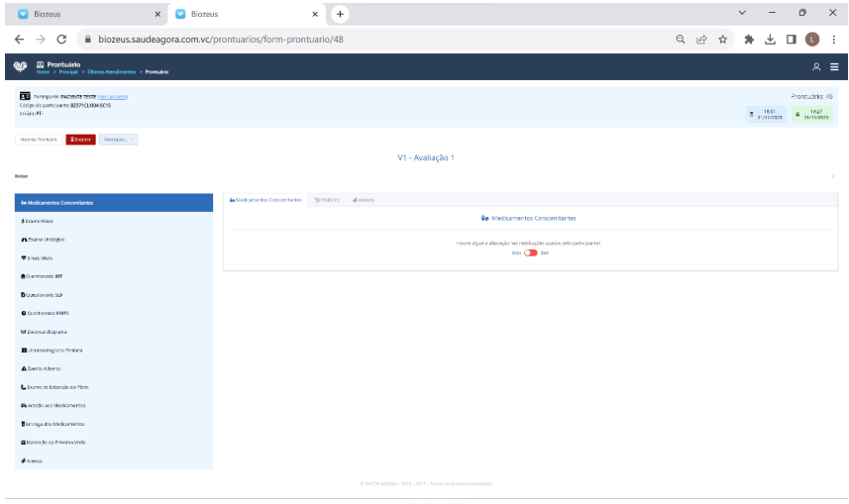849x504 pixels.
Task: Click Chrome extensions puzzle icon
Action: click(x=749, y=40)
